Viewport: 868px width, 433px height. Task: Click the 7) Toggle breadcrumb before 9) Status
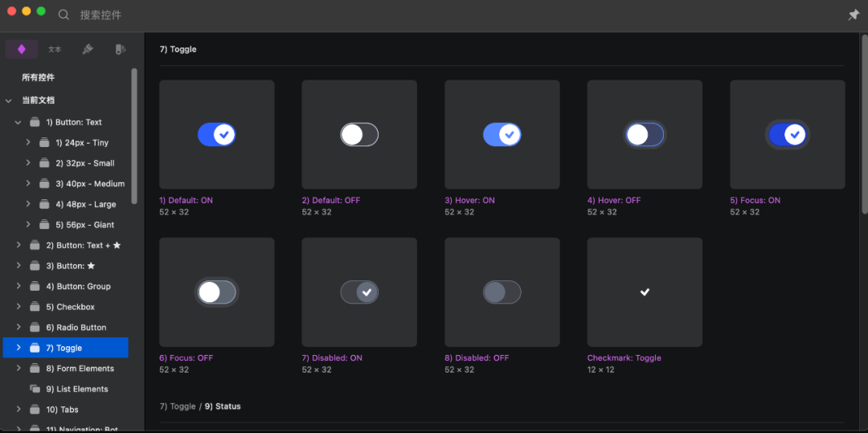178,406
